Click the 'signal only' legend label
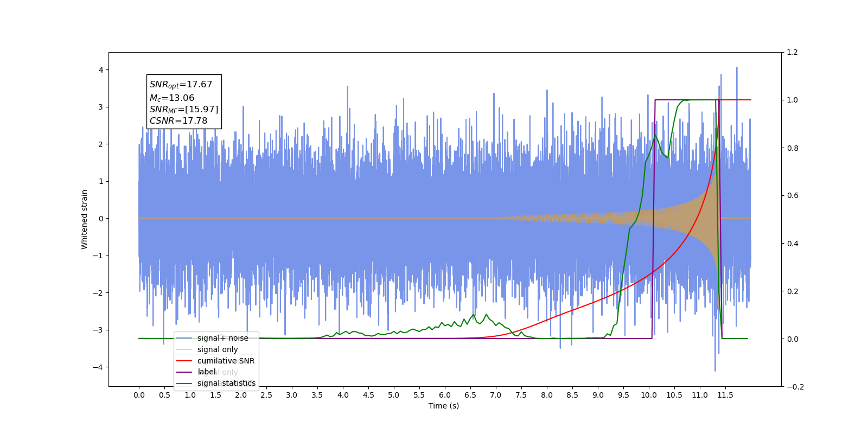 pos(218,349)
